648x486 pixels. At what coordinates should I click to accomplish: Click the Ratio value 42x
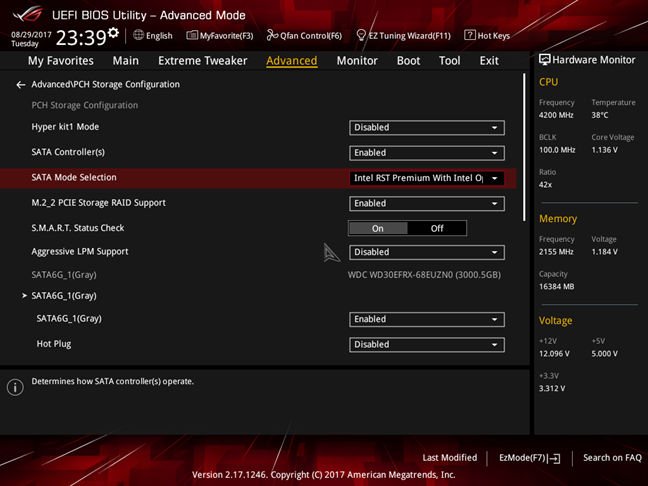[x=545, y=184]
